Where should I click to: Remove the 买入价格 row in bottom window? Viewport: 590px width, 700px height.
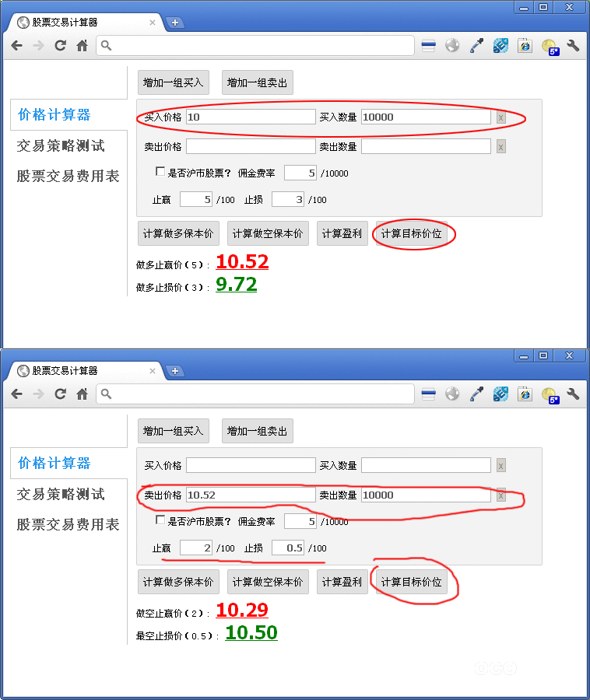(500, 466)
